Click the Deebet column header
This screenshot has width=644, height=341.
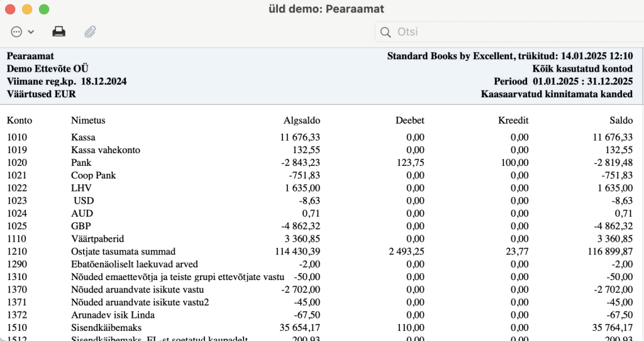click(x=410, y=120)
